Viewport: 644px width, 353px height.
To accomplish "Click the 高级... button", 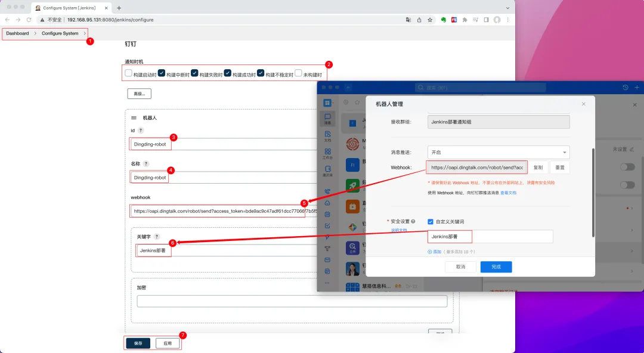I will (139, 94).
